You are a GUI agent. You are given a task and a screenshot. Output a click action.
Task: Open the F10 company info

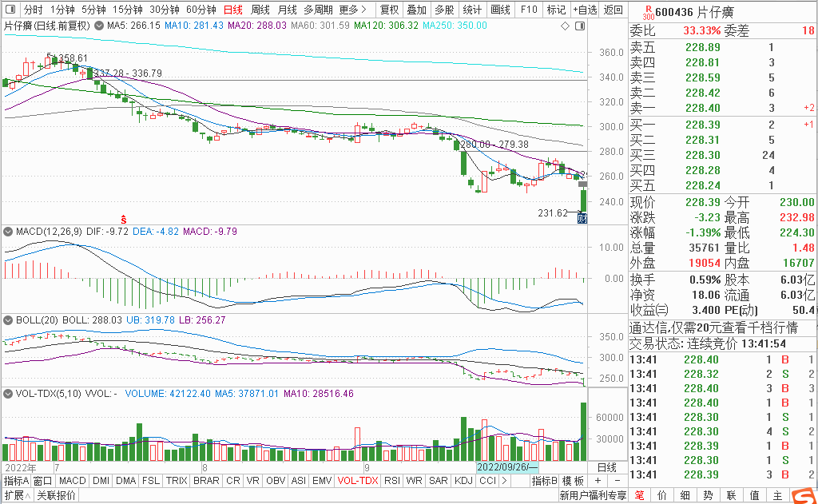[x=529, y=10]
